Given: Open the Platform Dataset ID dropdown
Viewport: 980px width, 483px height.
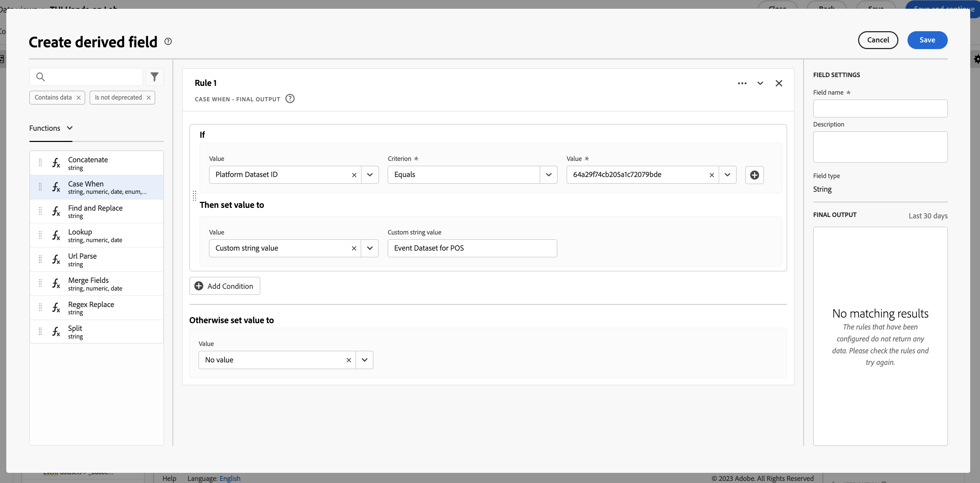Looking at the screenshot, I should (370, 175).
